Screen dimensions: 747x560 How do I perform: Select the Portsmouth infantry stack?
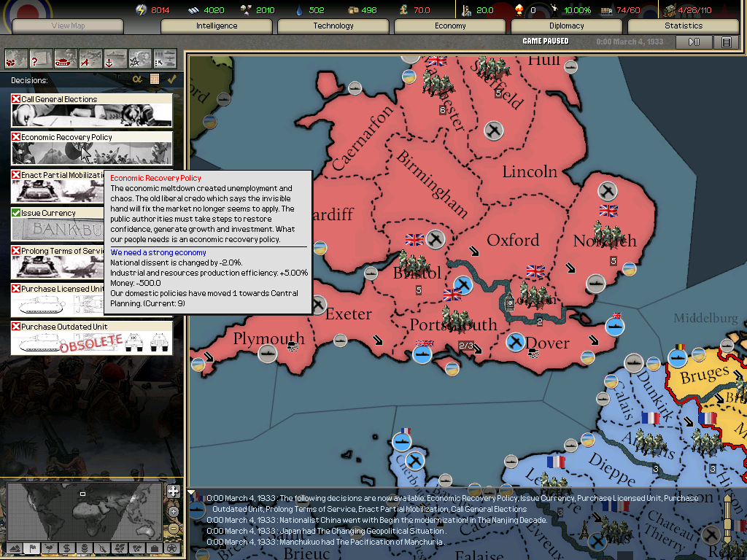[457, 319]
